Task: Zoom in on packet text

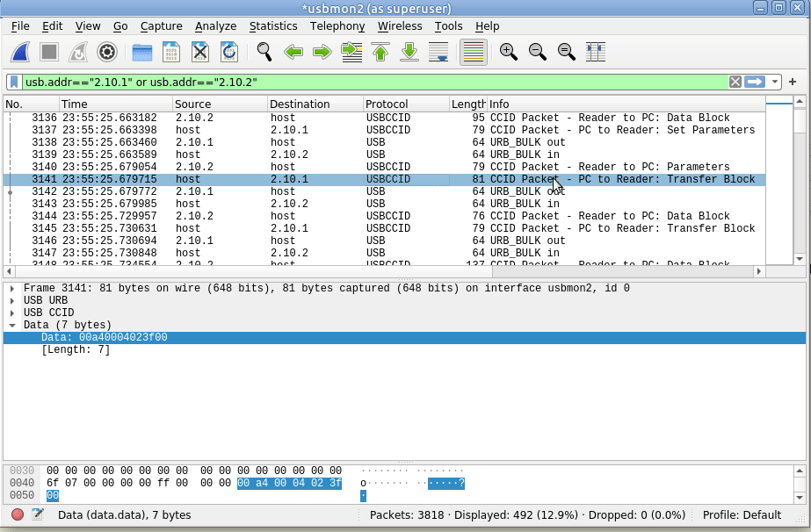Action: (x=509, y=52)
